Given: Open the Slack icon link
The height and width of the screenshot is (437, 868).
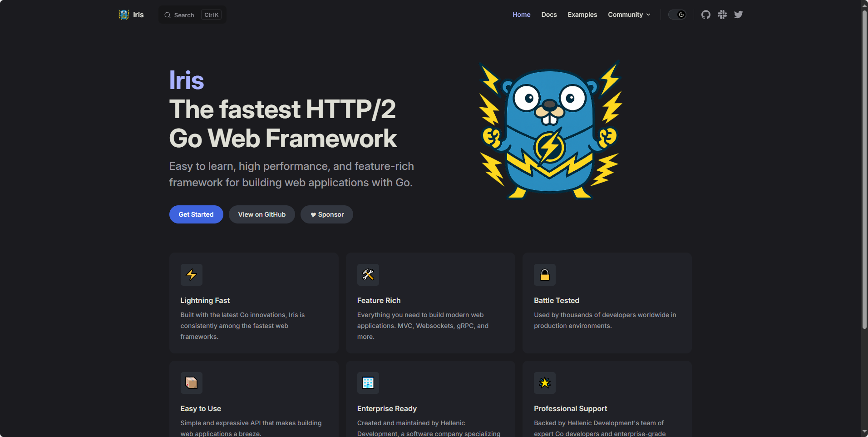Looking at the screenshot, I should [722, 15].
